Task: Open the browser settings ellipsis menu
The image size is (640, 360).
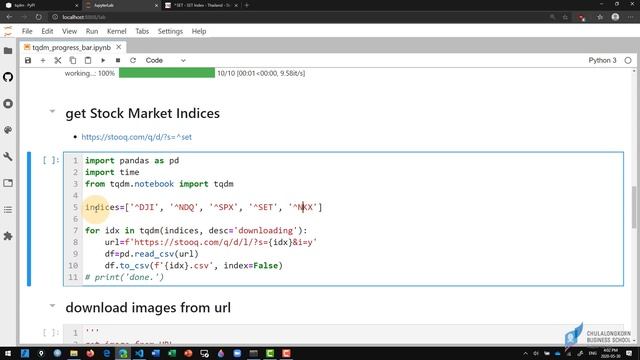Action: pyautogui.click(x=631, y=17)
